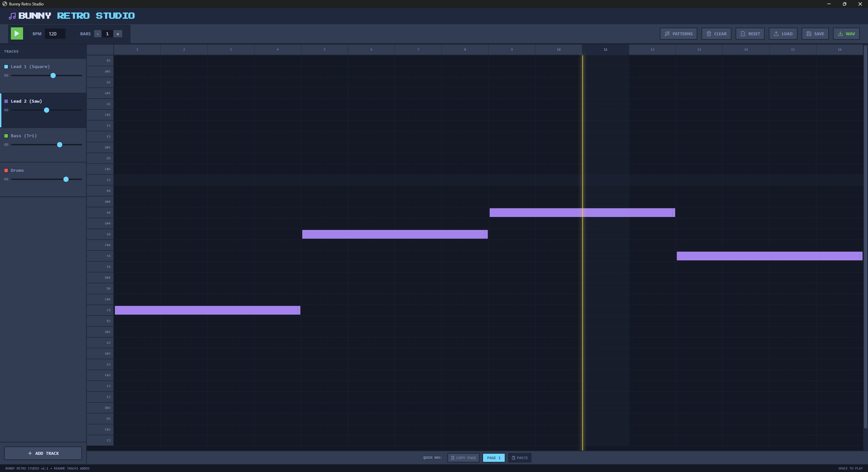Click the BPM input field
The height and width of the screenshot is (472, 868).
(x=55, y=34)
